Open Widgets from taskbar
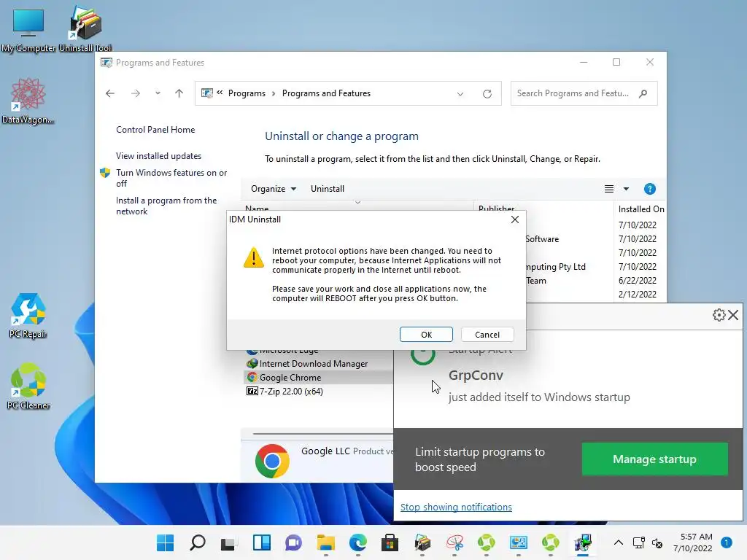Screen dimensions: 747x560 [262, 542]
